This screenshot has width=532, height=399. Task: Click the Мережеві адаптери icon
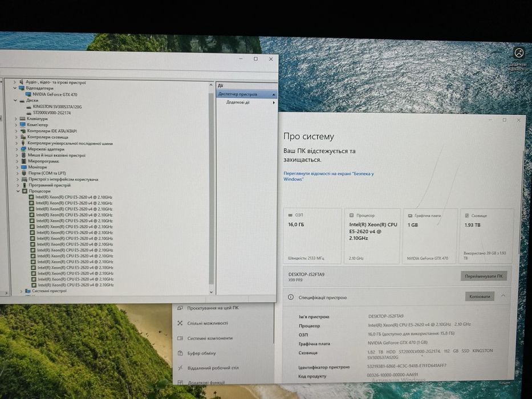click(x=23, y=149)
